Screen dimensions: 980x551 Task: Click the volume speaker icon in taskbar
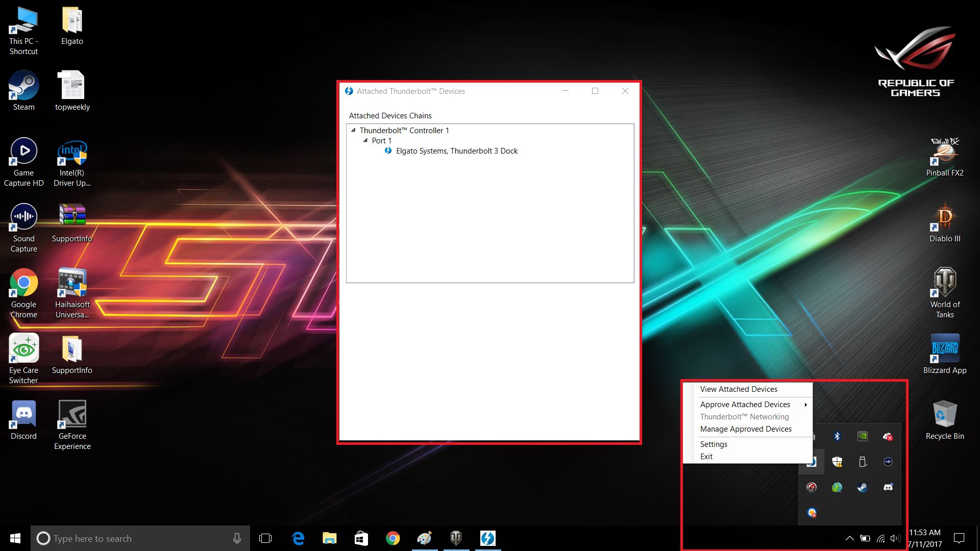(895, 538)
